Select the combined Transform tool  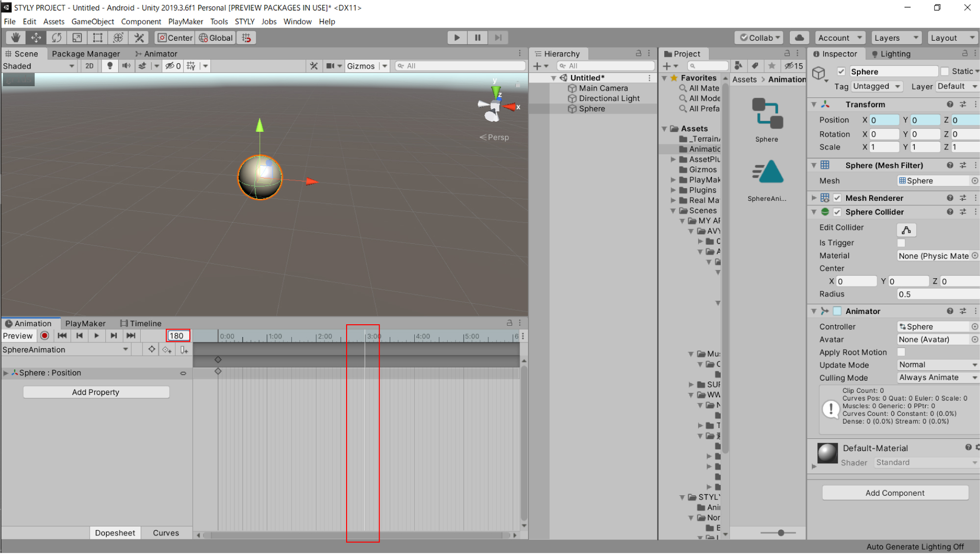(118, 38)
